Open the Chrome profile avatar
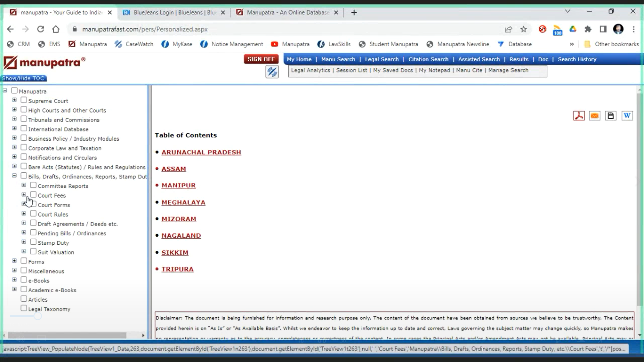Viewport: 644px width, 362px height. point(618,29)
